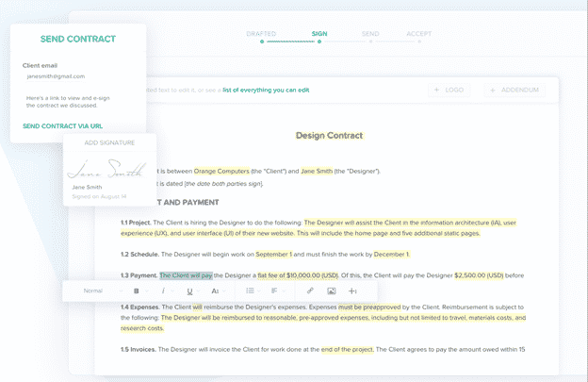Click the progress dot under ACCEPT
This screenshot has height=382, width=588.
[419, 42]
